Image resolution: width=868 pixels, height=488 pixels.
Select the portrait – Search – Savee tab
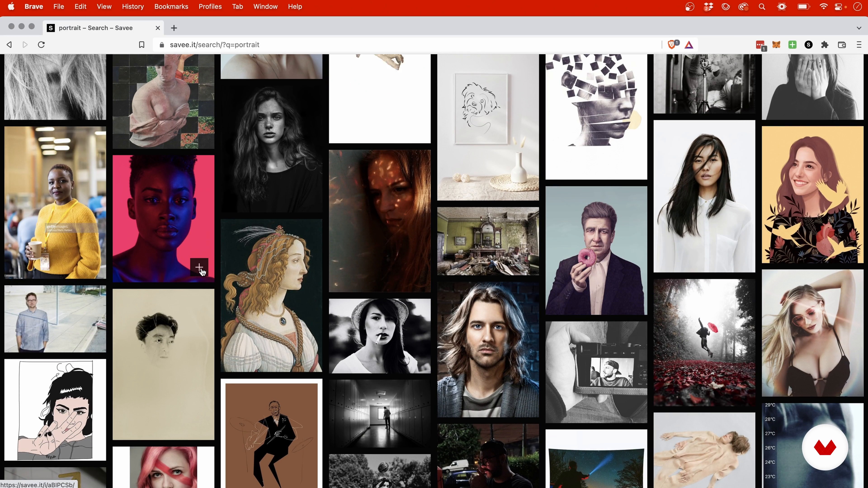coord(103,28)
